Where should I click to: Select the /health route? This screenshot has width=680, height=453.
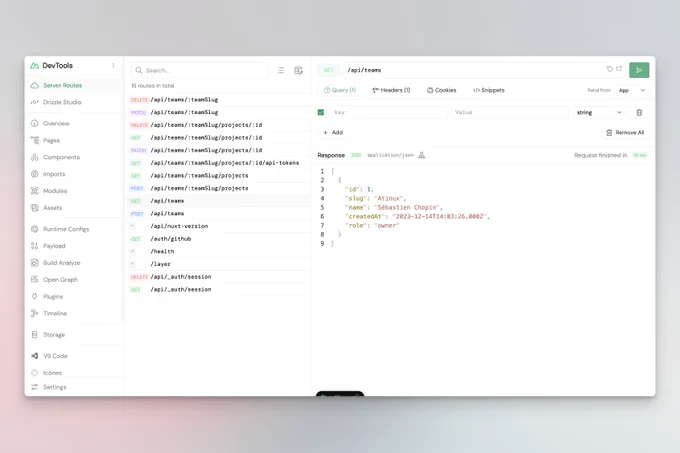click(219, 251)
